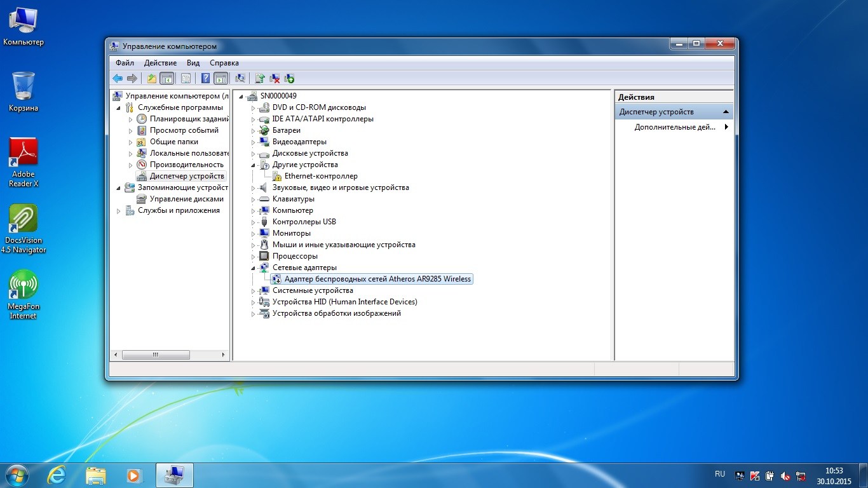Viewport: 868px width, 488px height.
Task: Click the Back arrow in toolbar
Action: click(118, 79)
